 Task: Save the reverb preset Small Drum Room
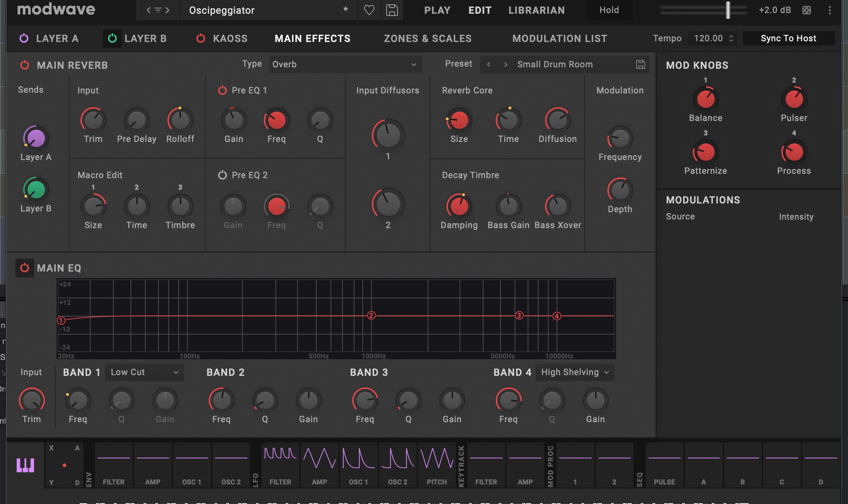(x=640, y=64)
